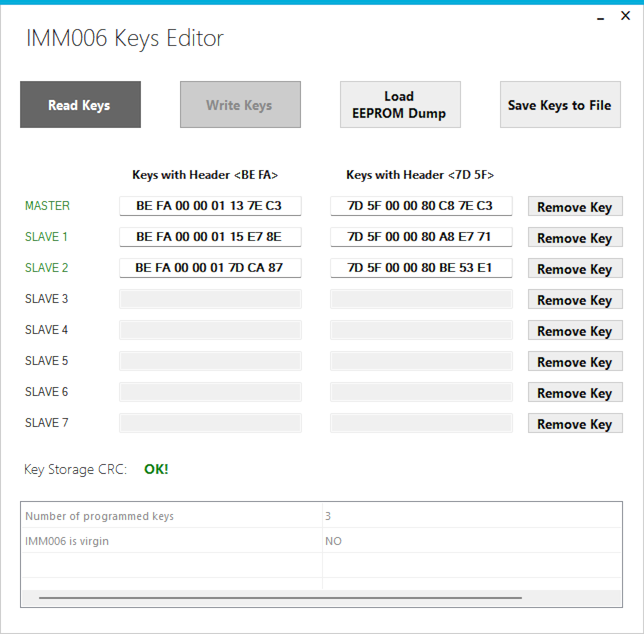Screen dimensions: 644x634
Task: Click empty SLAVE 6 7D 5F field
Action: (x=421, y=392)
